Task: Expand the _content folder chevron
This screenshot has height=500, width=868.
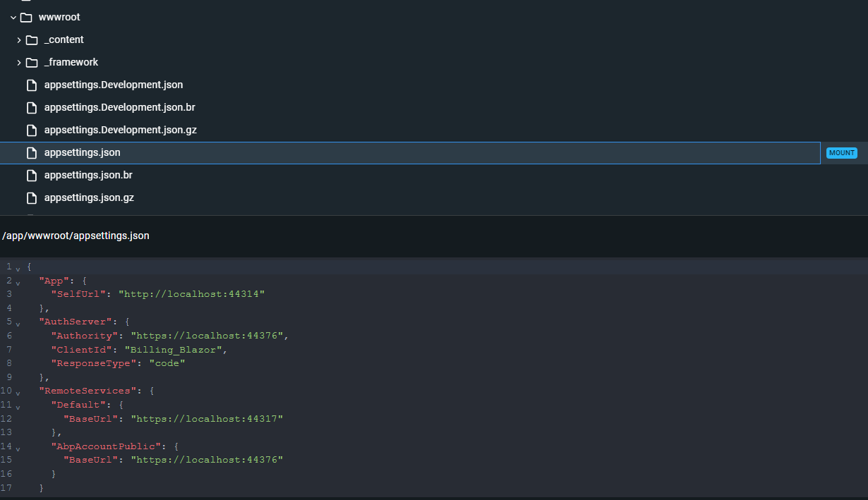Action: click(19, 39)
